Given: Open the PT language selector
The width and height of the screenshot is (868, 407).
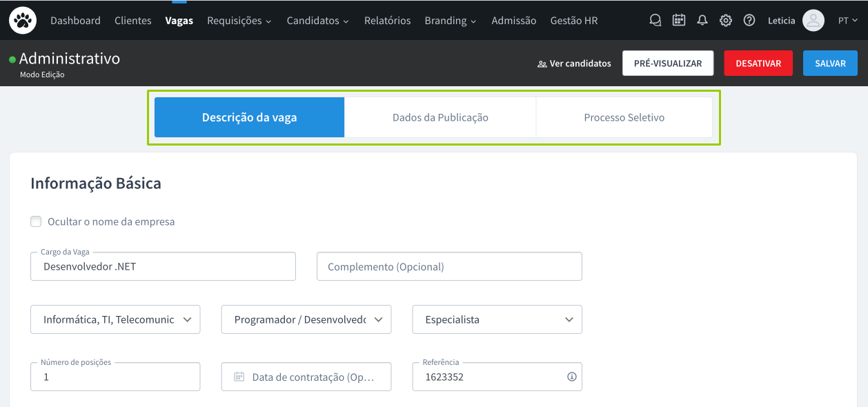Looking at the screenshot, I should coord(848,21).
